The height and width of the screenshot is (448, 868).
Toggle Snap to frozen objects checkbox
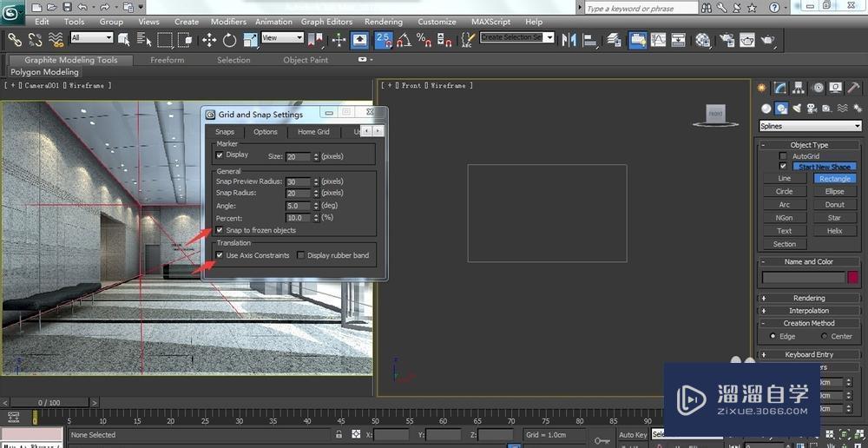(x=220, y=230)
